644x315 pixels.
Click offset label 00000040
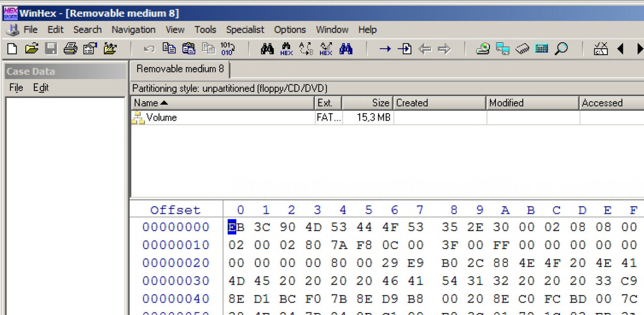click(x=176, y=299)
